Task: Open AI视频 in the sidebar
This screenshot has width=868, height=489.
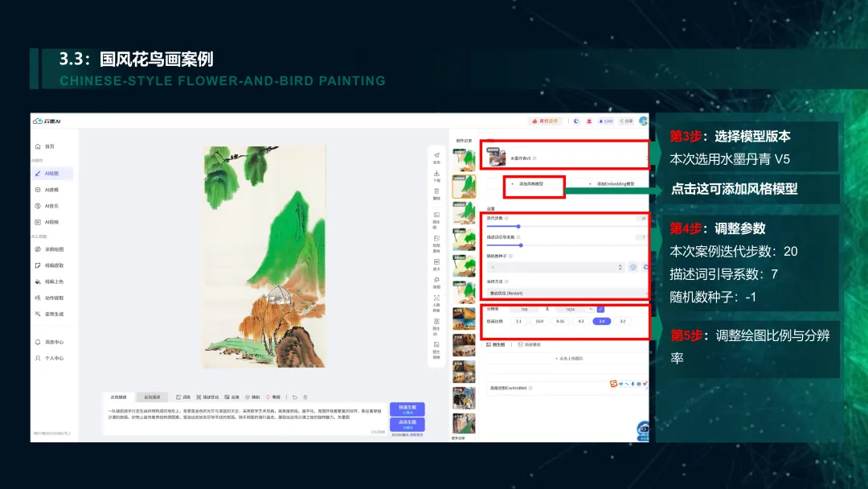Action: click(47, 221)
